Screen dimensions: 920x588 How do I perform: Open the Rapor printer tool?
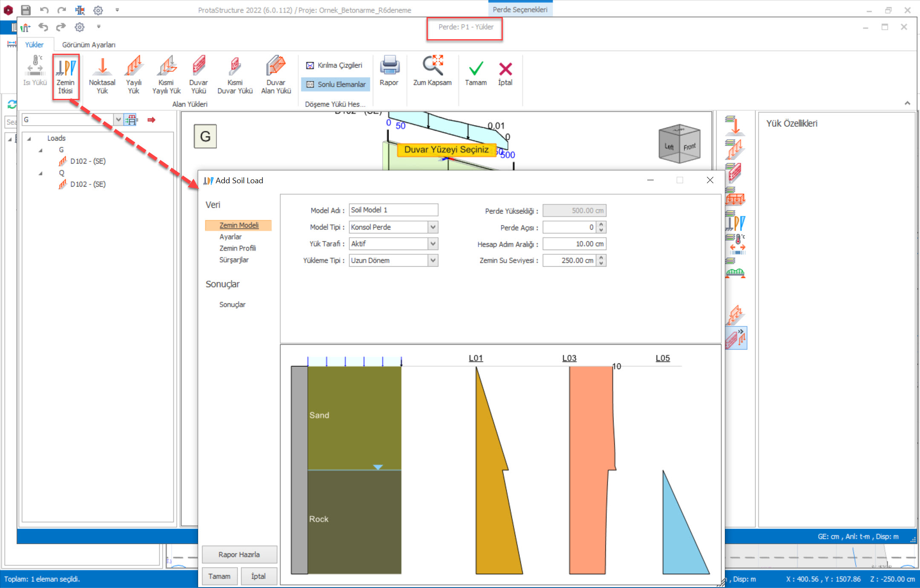pyautogui.click(x=389, y=71)
